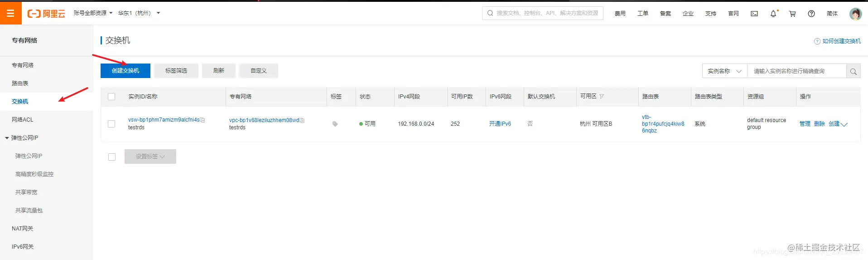Collapse the 弹性公网IP sidebar group
The image size is (868, 260).
7,138
